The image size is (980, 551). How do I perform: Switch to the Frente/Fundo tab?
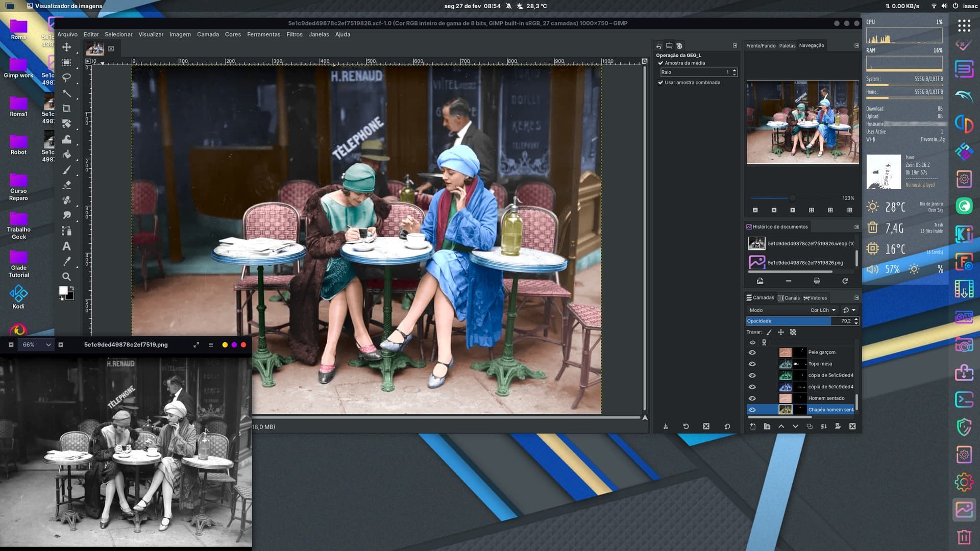tap(761, 46)
